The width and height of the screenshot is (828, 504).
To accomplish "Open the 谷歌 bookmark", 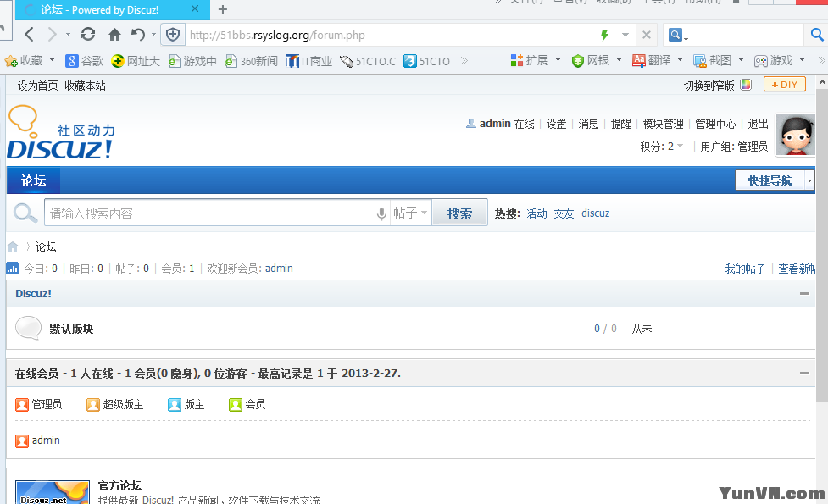I will coord(85,61).
